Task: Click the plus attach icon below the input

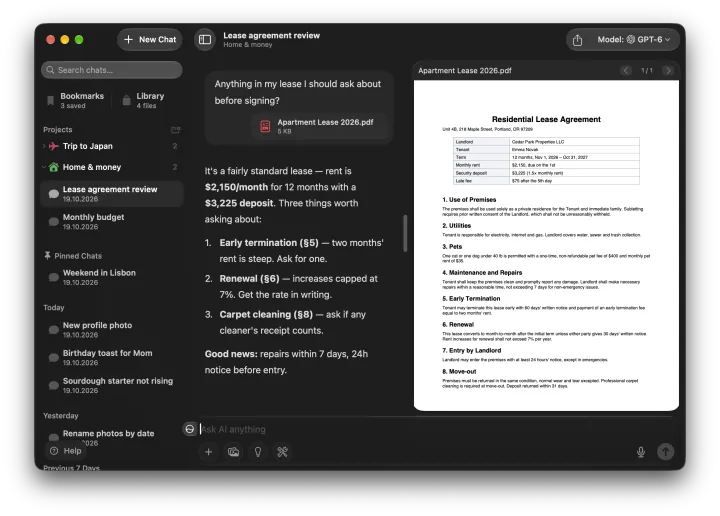Action: (208, 452)
